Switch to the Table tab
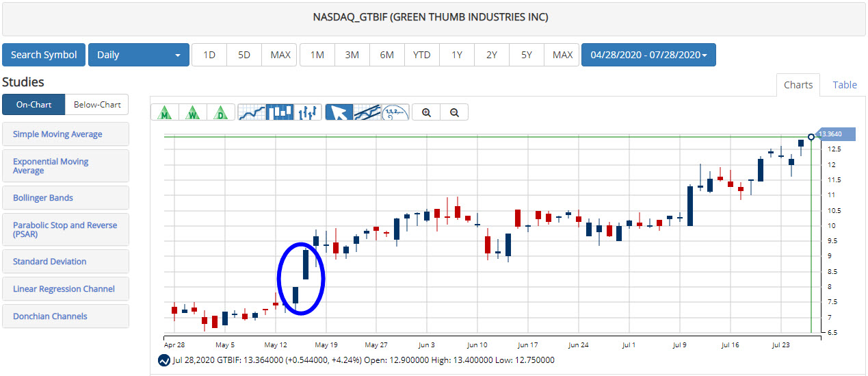Screen dimensions: 868x376 pyautogui.click(x=845, y=85)
